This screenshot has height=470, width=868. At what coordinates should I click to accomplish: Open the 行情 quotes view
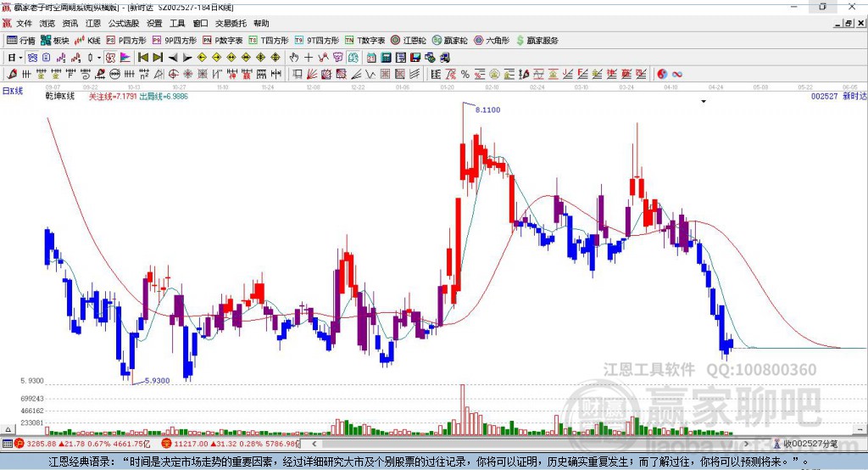pos(20,41)
